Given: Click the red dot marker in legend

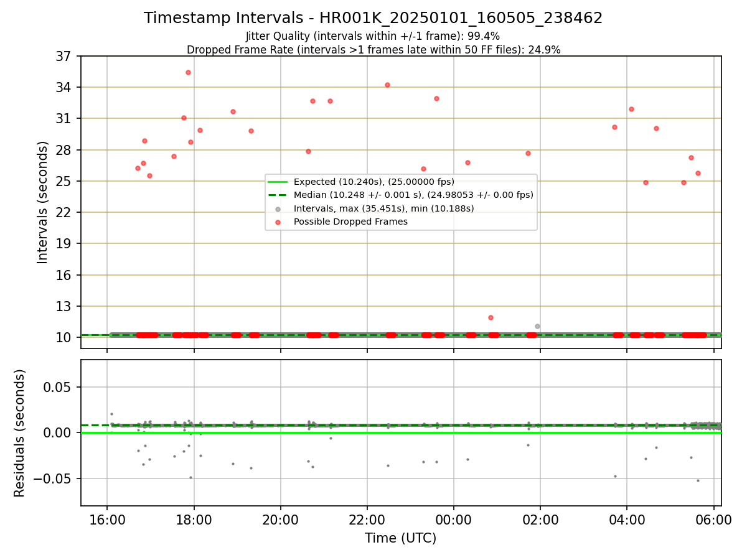Looking at the screenshot, I should coord(278,222).
